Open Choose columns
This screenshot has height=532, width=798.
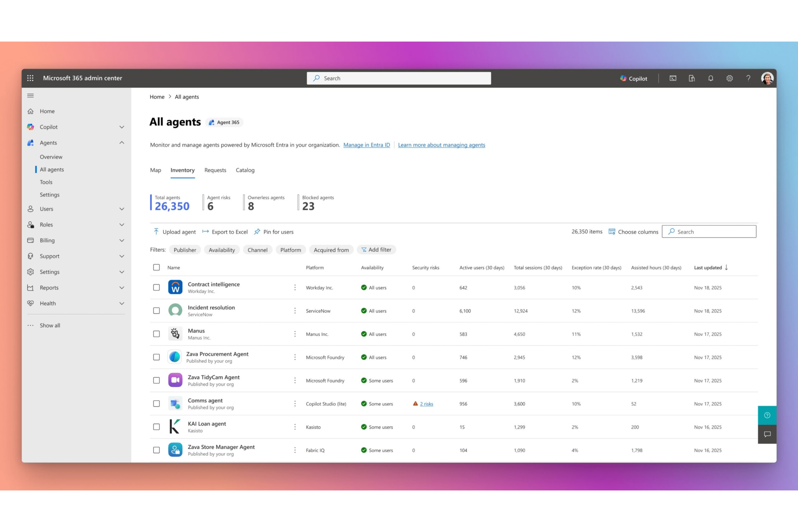(x=633, y=232)
